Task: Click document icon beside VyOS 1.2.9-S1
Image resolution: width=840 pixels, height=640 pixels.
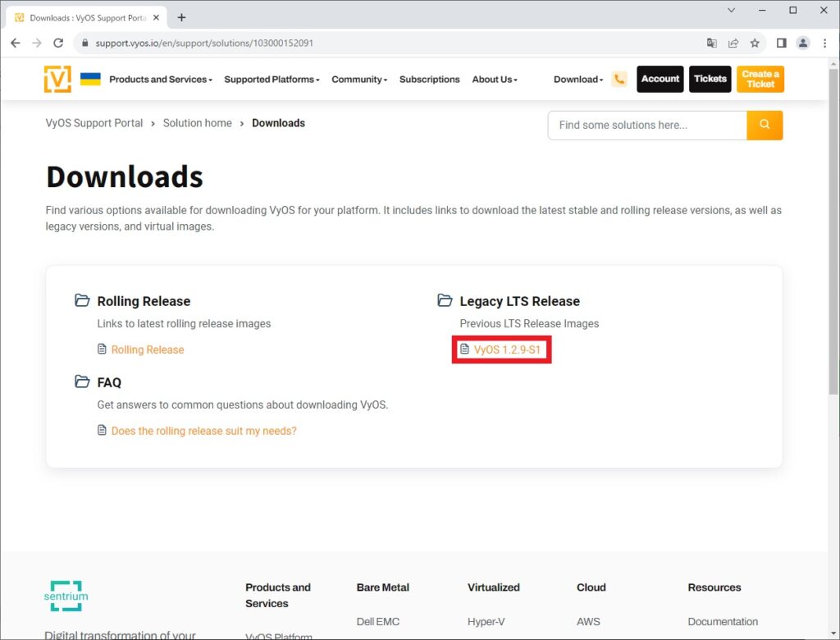Action: coord(464,350)
